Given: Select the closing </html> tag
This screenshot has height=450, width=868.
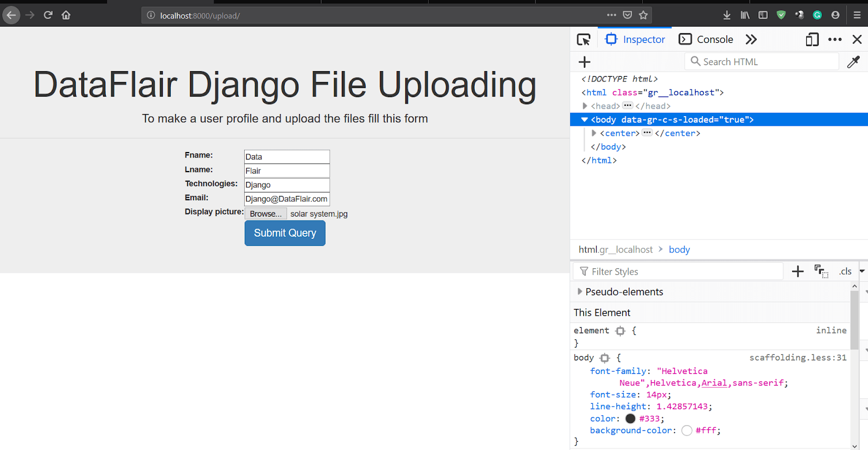Looking at the screenshot, I should [599, 160].
